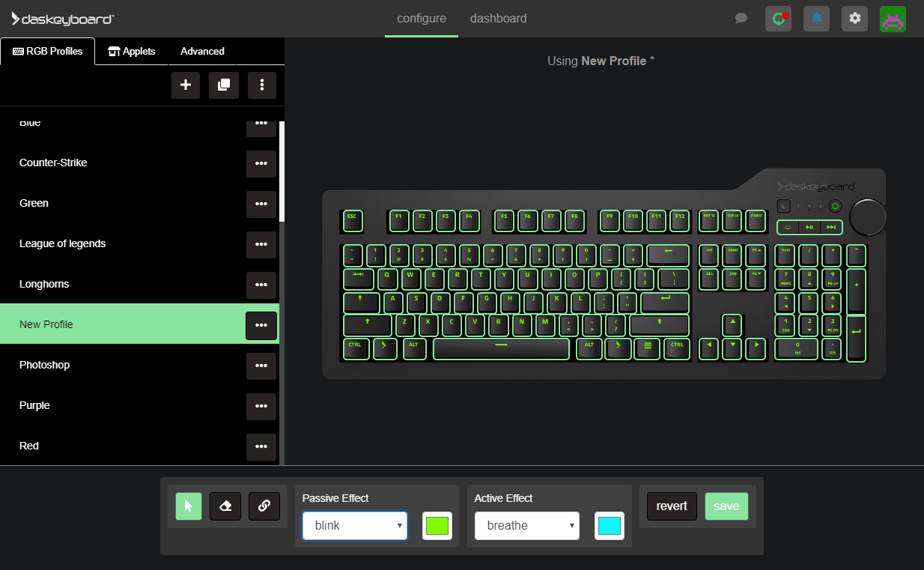Click the revert button
The height and width of the screenshot is (570, 924).
672,506
